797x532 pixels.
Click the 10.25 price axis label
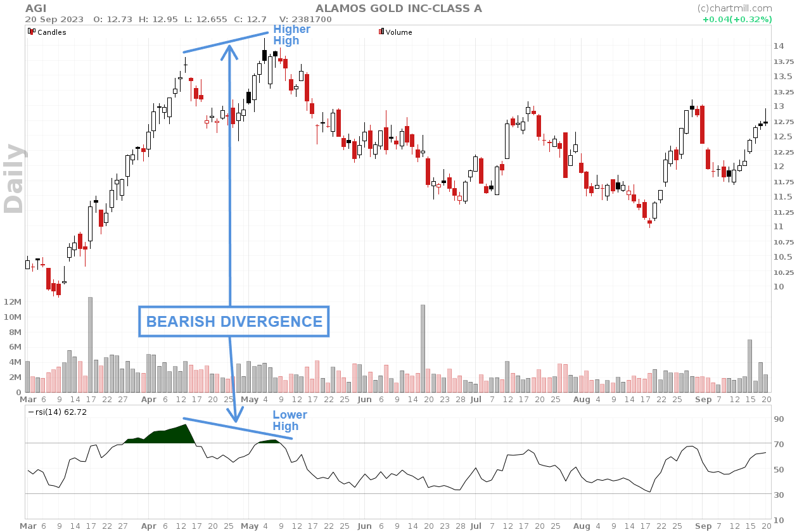coord(784,272)
